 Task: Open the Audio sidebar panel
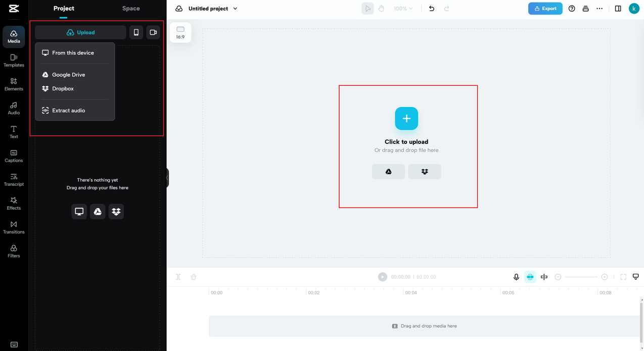coord(14,108)
